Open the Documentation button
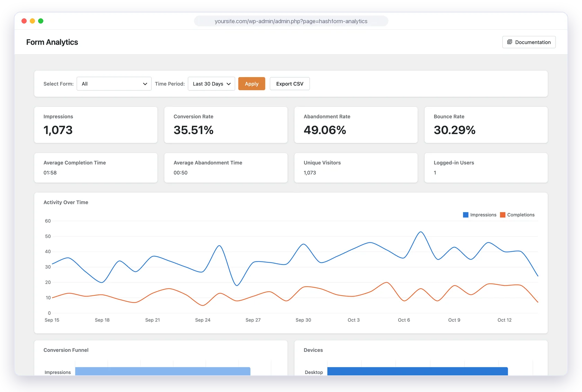The height and width of the screenshot is (392, 582). tap(529, 42)
